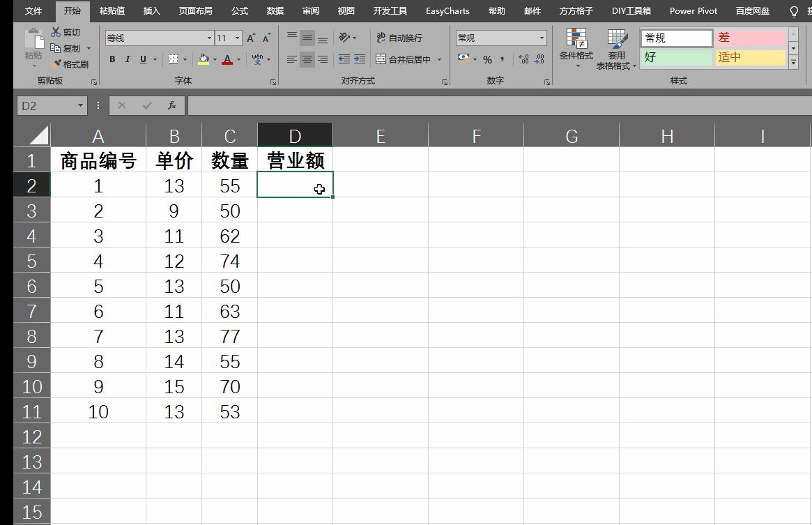Toggle bold formatting on the selected cell
Viewport: 812px width, 525px height.
pyautogui.click(x=112, y=59)
